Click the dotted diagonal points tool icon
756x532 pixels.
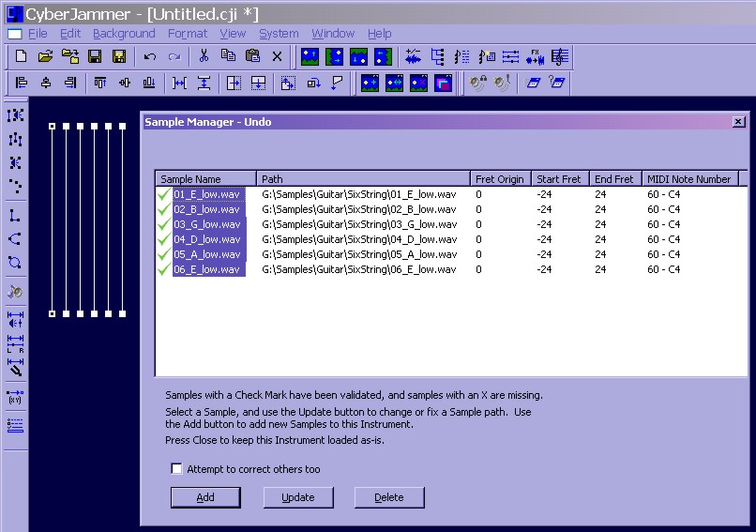click(x=15, y=186)
